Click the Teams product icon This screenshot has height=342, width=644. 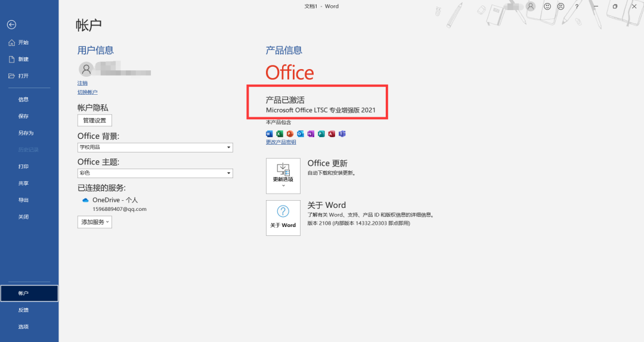click(342, 133)
